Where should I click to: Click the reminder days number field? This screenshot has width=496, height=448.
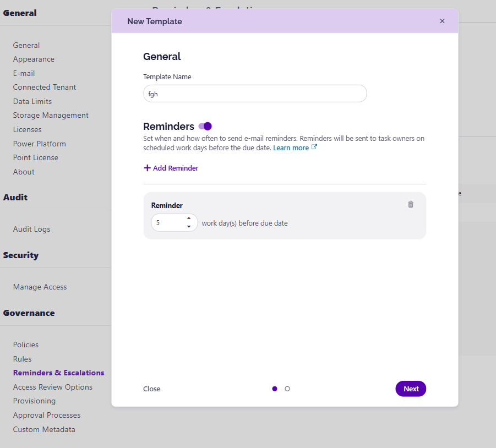pyautogui.click(x=168, y=223)
